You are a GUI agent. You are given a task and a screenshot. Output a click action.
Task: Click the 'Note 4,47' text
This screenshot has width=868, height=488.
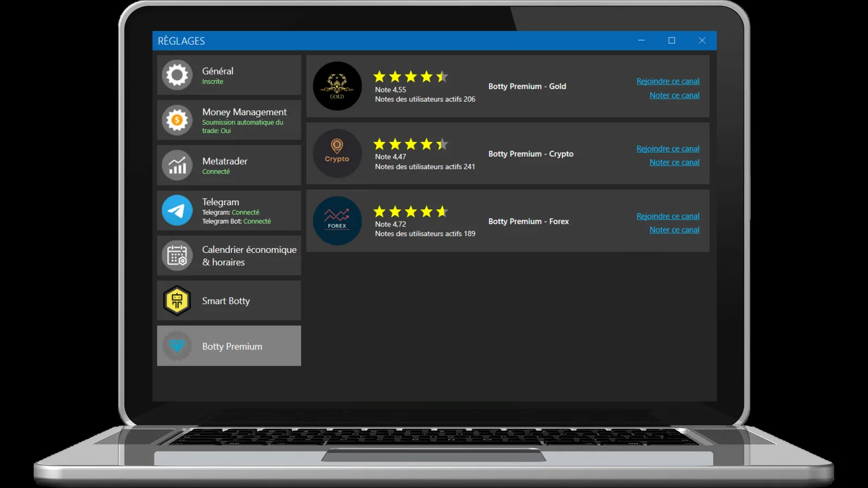[x=391, y=157]
